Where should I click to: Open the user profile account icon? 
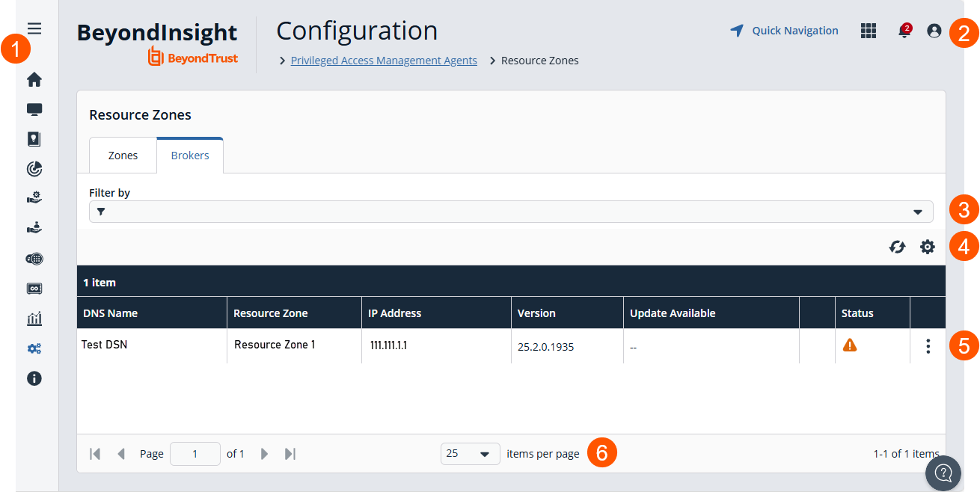tap(934, 31)
